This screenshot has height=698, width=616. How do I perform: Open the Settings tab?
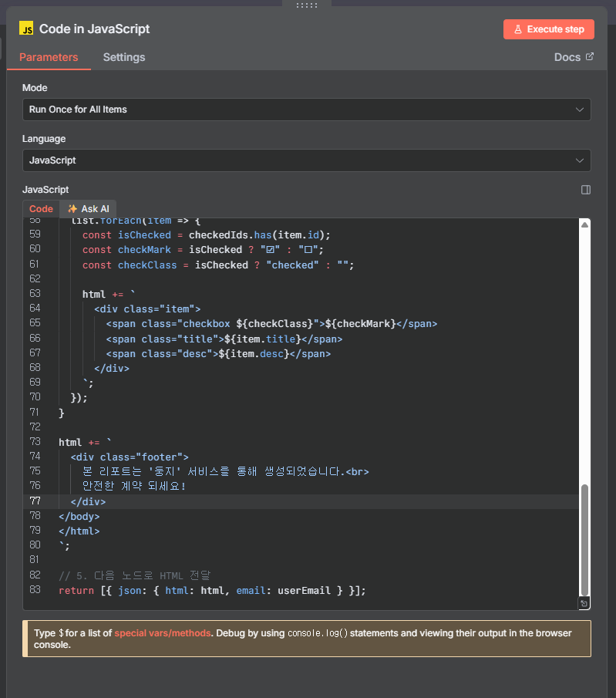(x=124, y=57)
